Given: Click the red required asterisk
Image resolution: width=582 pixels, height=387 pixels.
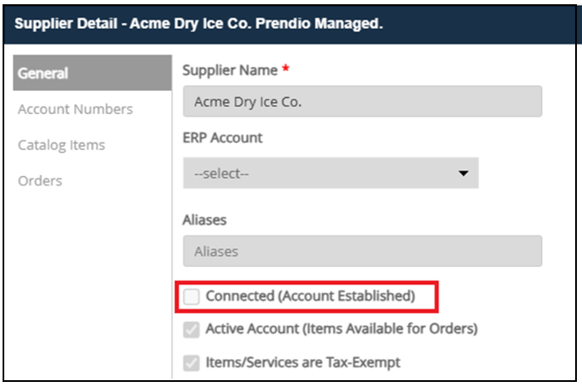Looking at the screenshot, I should [285, 68].
